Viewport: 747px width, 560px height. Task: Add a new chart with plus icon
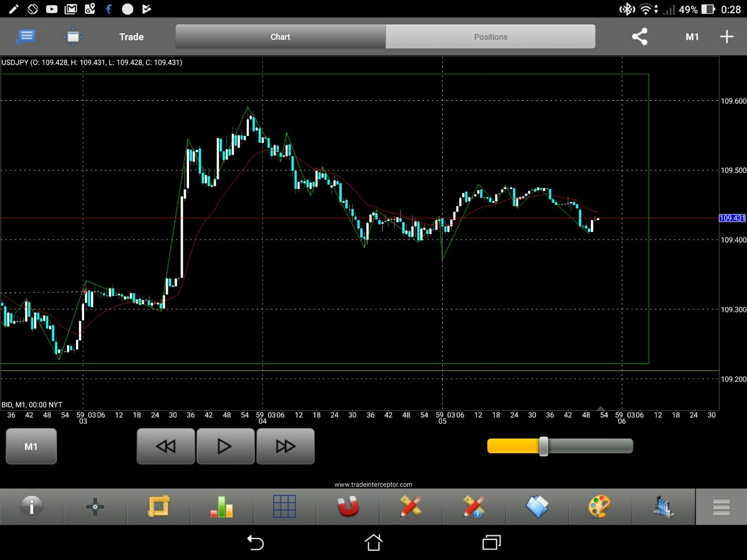(727, 36)
